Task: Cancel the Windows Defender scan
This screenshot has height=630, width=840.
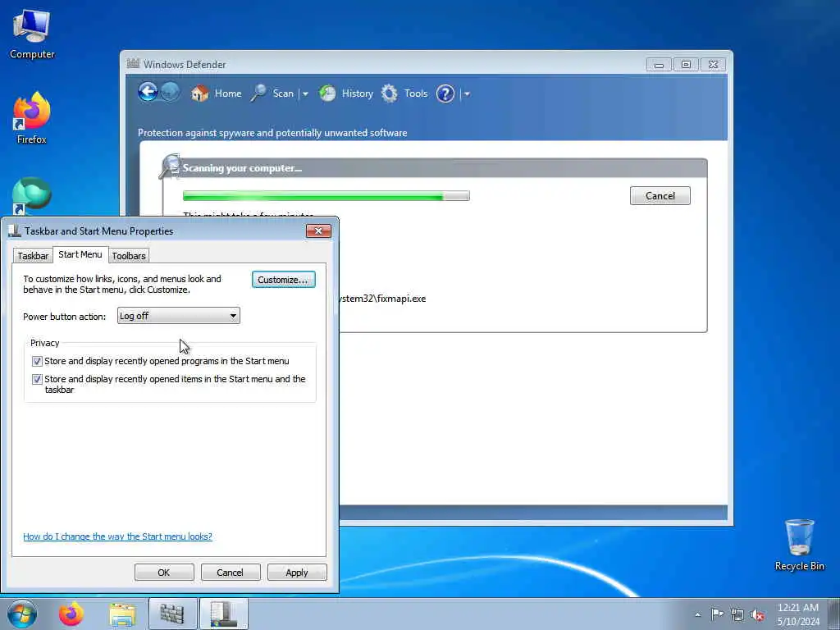Action: [660, 195]
